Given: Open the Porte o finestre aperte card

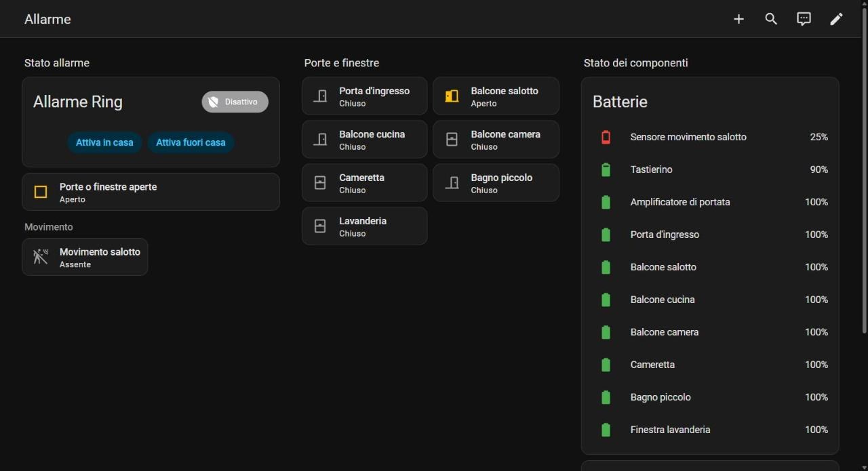Looking at the screenshot, I should (151, 192).
